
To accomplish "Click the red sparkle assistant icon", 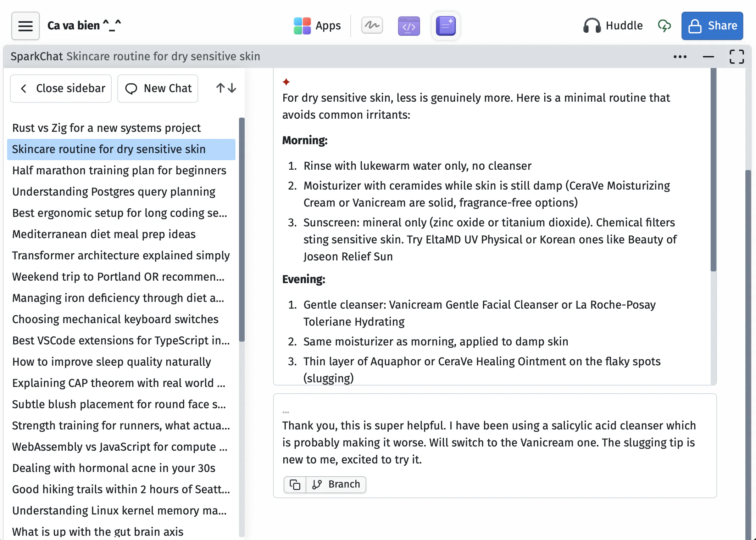I will point(286,82).
